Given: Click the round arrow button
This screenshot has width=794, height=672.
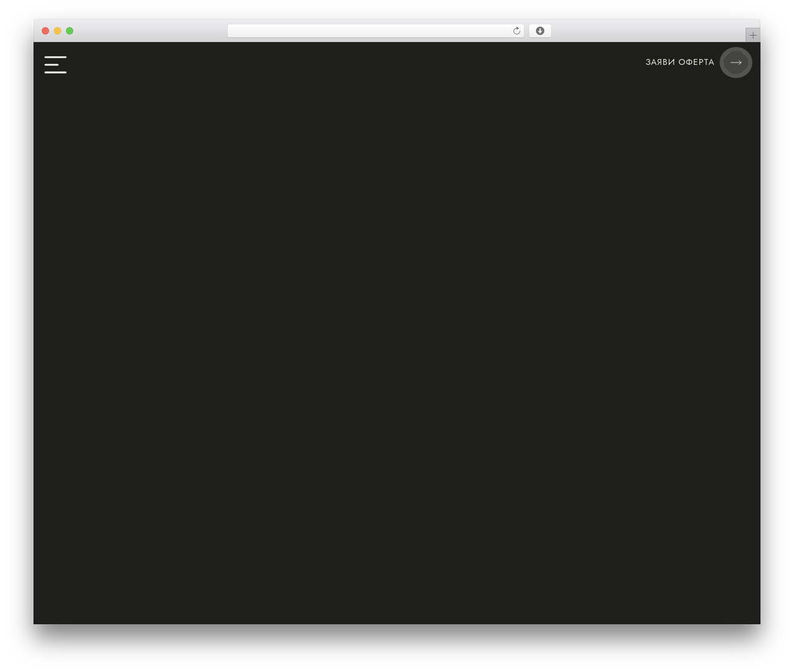Looking at the screenshot, I should coord(736,63).
